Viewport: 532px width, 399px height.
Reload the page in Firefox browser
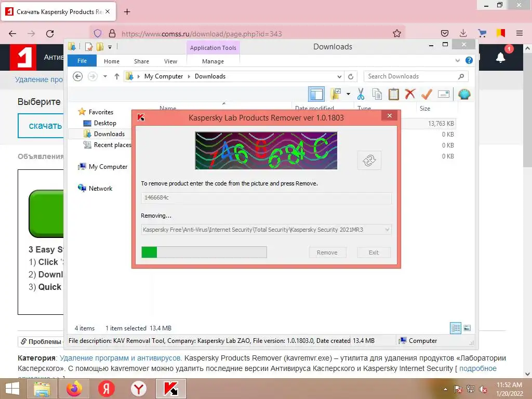(x=50, y=34)
